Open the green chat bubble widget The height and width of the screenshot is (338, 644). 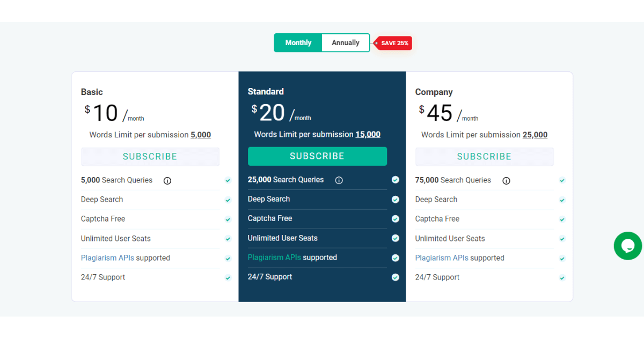coord(628,246)
